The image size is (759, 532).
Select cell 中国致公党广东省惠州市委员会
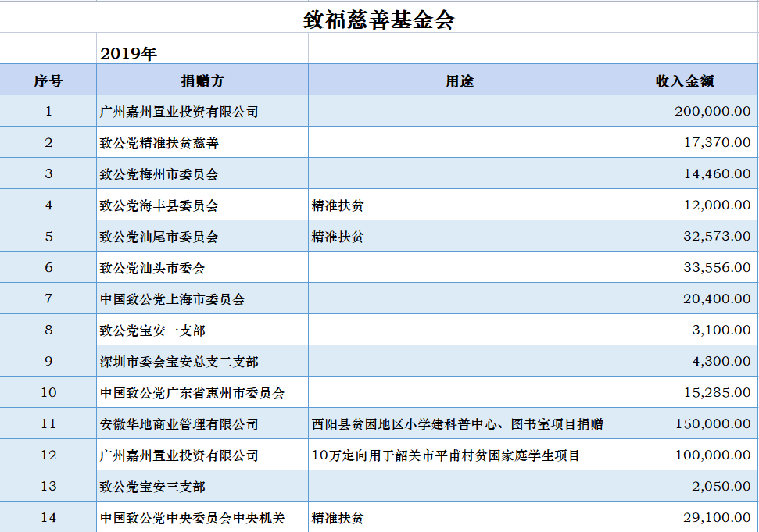click(202, 392)
